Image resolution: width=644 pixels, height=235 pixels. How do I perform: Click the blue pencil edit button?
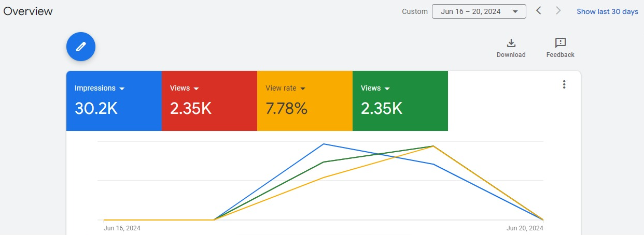coord(81,47)
